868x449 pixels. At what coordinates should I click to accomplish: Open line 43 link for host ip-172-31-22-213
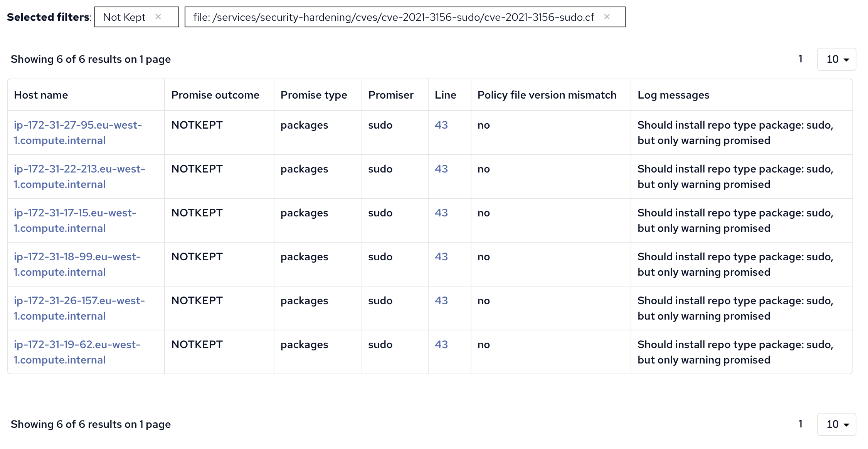click(441, 169)
